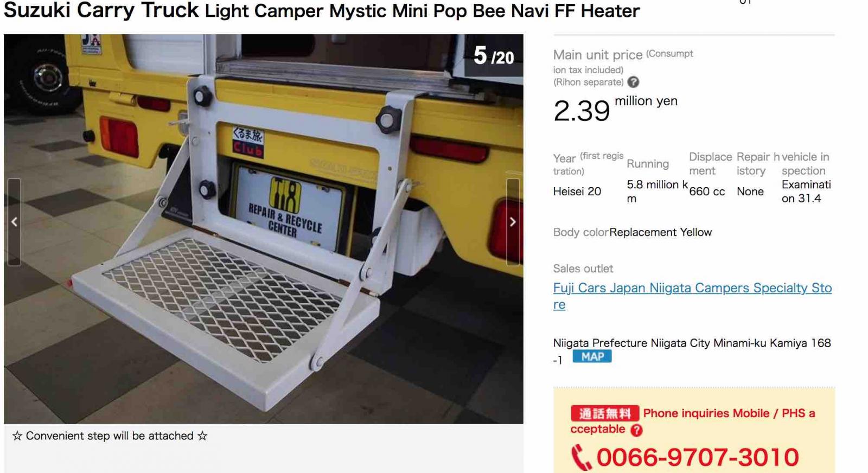The image size is (868, 473).
Task: Click the 5/20 photo counter badge
Action: coord(494,55)
